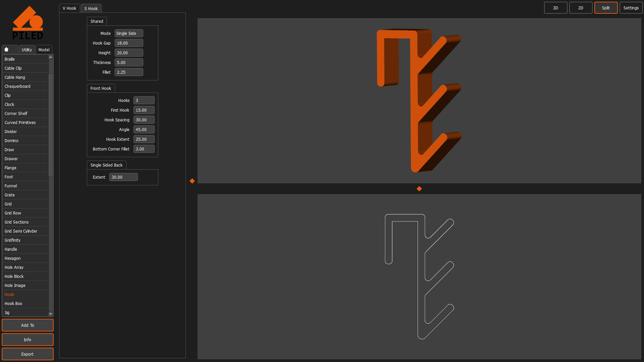Click the Bottom Corner Fillet field
The height and width of the screenshot is (362, 644).
pyautogui.click(x=144, y=149)
